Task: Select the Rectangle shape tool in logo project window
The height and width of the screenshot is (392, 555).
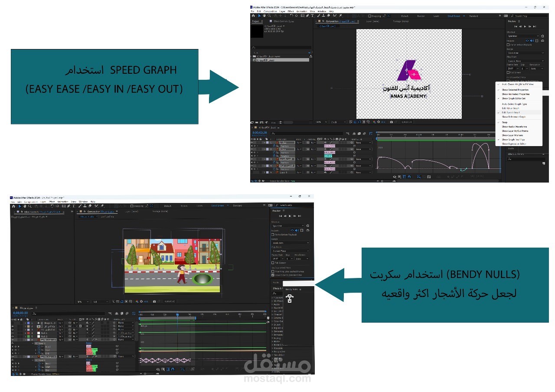Action: tap(303, 16)
